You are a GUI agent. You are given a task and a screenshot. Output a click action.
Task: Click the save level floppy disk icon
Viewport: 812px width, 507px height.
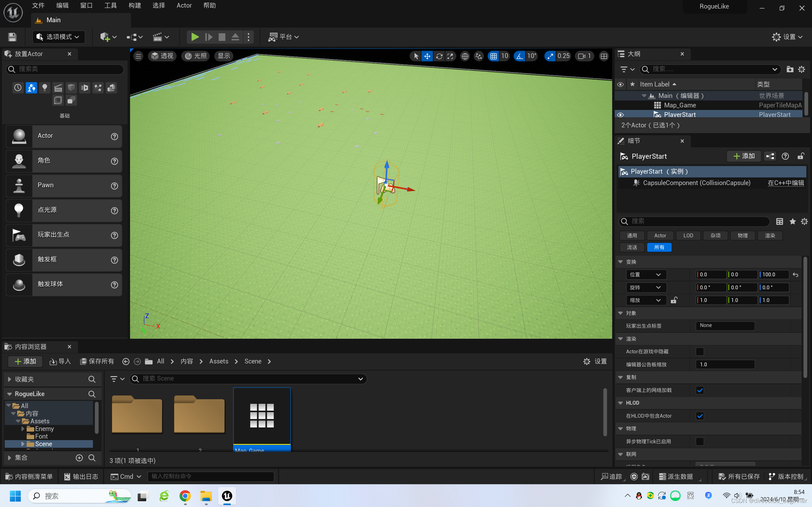tap(12, 37)
